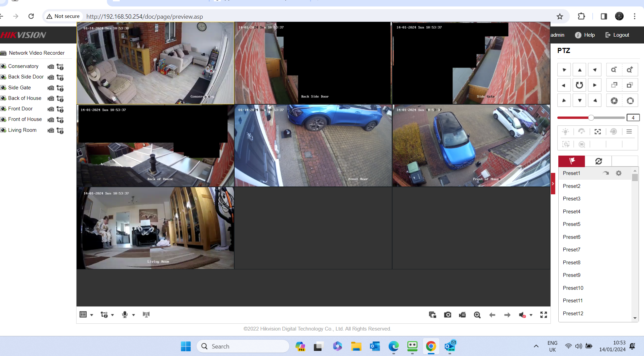
Task: Click the call preset arrow for Preset1
Action: click(606, 173)
